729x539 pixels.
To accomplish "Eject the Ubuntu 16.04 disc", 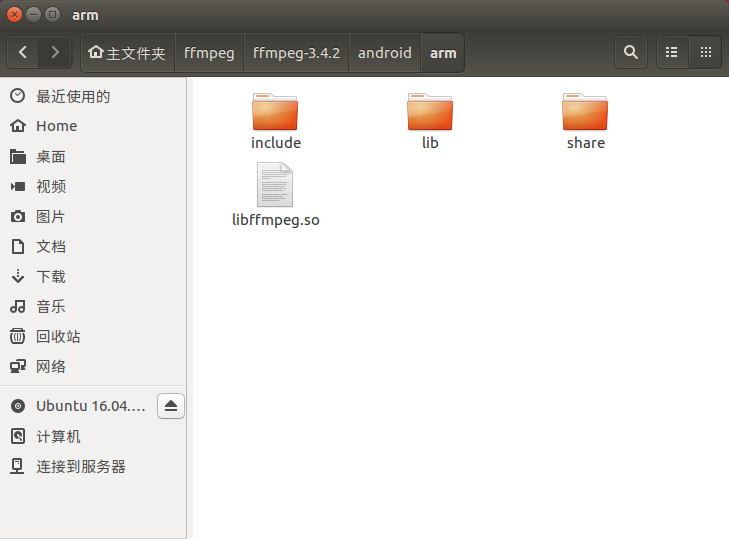I will coord(171,406).
